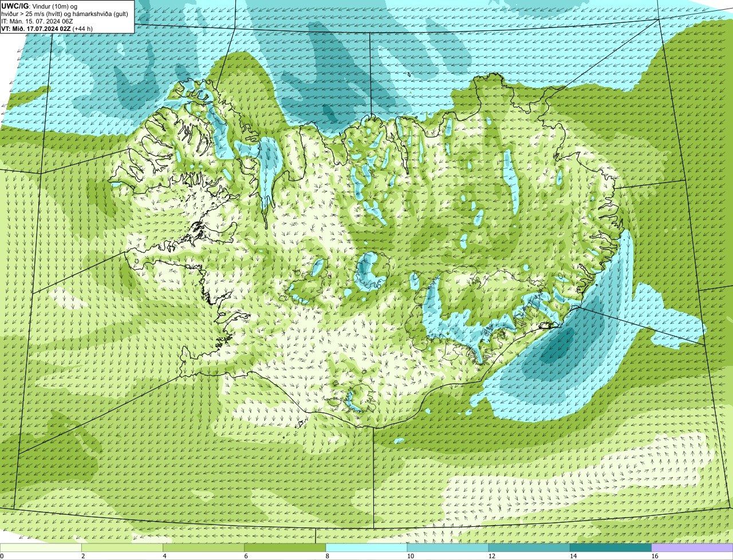Click the legend value "4"
The image size is (733, 560).
point(164,556)
